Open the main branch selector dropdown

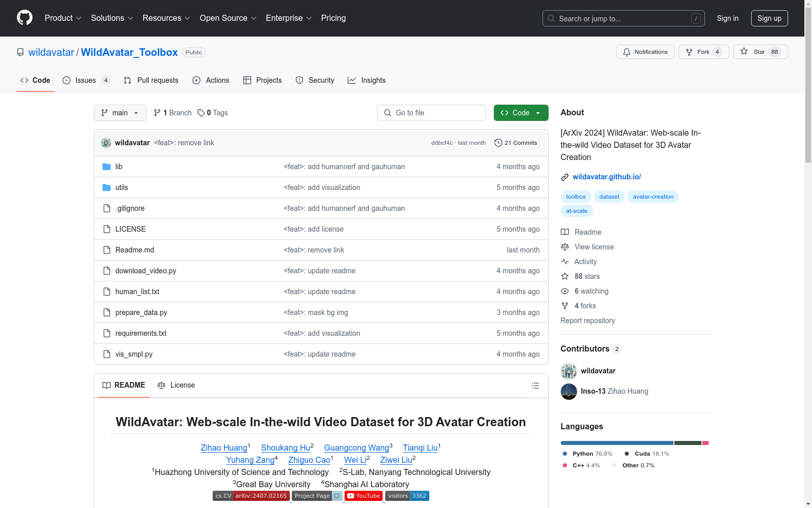point(120,113)
